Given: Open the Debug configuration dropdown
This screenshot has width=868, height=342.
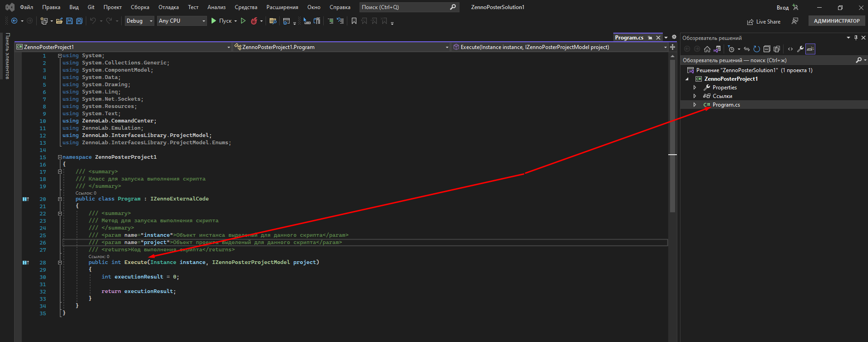Looking at the screenshot, I should [139, 21].
